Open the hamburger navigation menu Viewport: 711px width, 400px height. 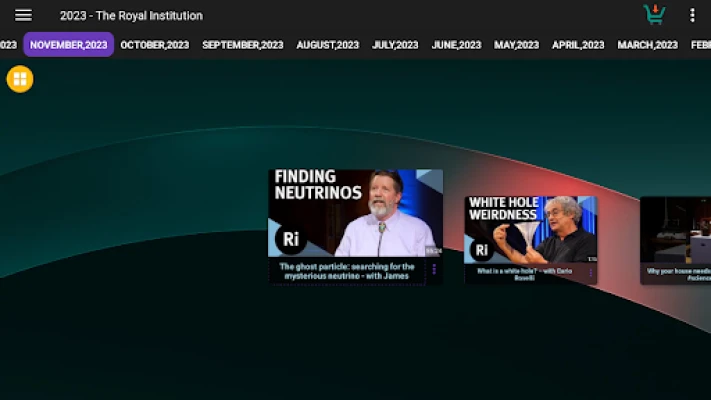tap(23, 15)
